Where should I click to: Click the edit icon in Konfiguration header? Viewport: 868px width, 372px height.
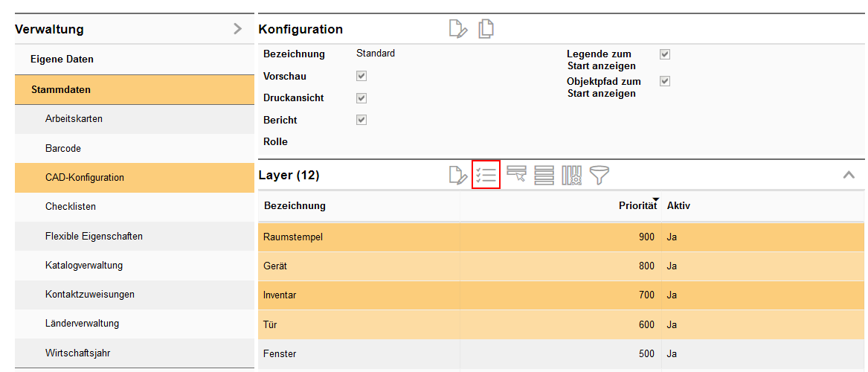(458, 29)
